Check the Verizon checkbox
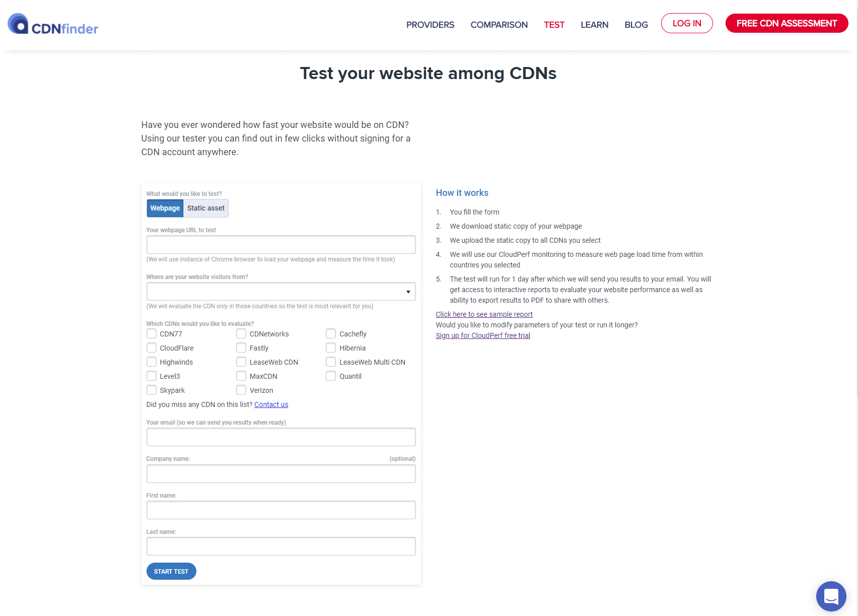Image resolution: width=858 pixels, height=616 pixels. (x=241, y=390)
